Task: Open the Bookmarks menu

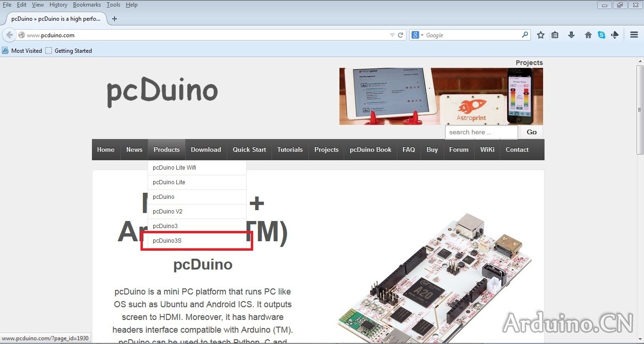Action: 87,5
